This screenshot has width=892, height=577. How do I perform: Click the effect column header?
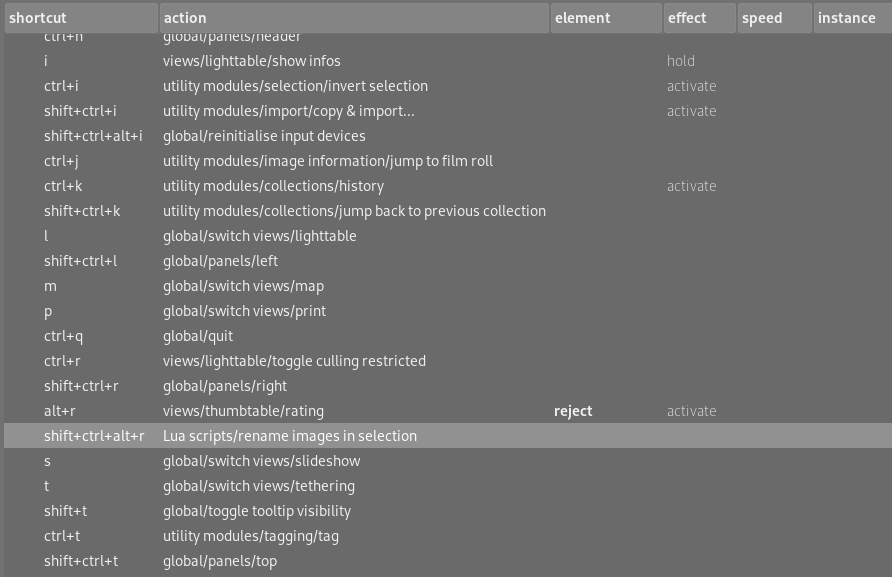pyautogui.click(x=699, y=18)
